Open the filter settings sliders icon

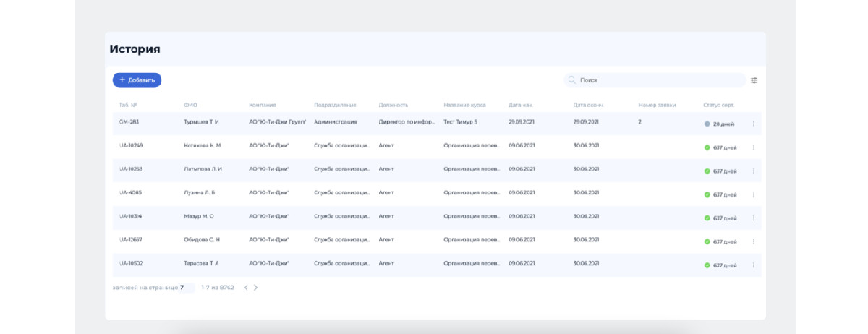coord(754,80)
